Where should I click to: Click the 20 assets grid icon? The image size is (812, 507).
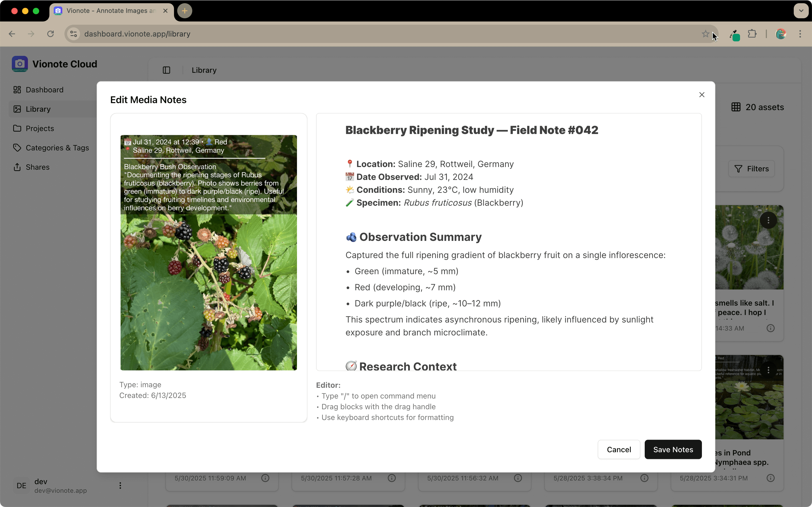735,107
